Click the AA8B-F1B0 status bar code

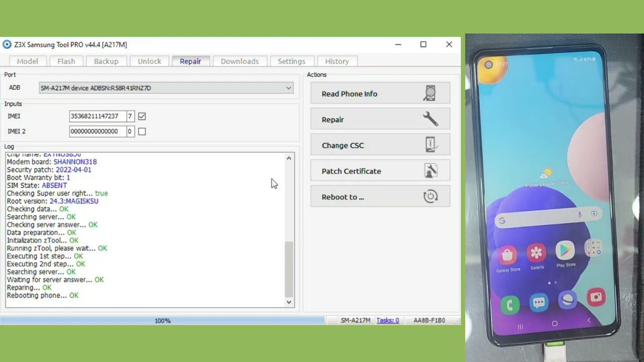pos(429,320)
